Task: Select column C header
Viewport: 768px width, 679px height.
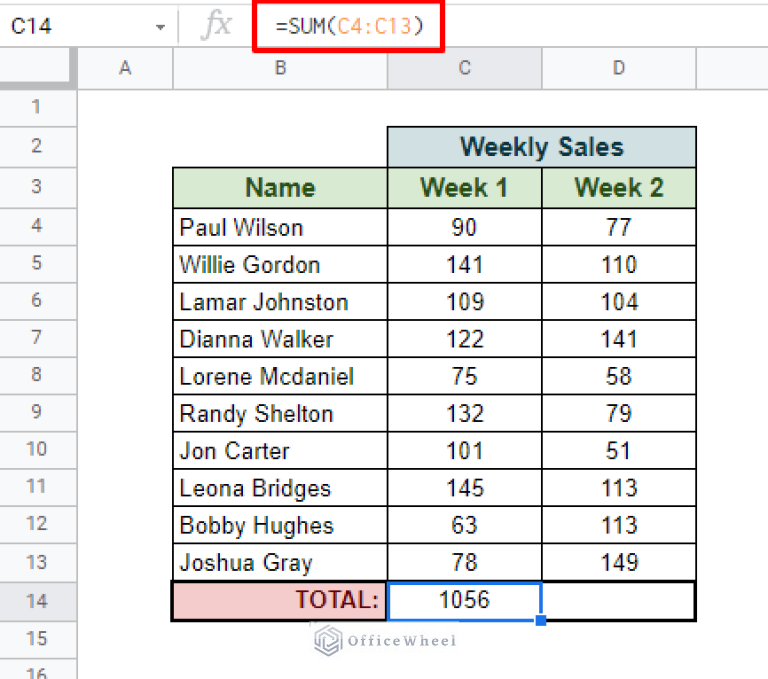Action: (x=464, y=68)
